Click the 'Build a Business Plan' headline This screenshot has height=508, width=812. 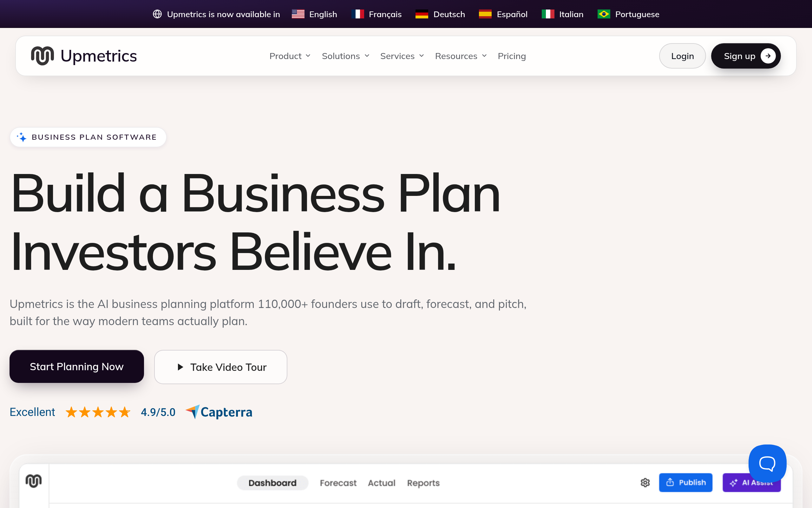(x=256, y=193)
